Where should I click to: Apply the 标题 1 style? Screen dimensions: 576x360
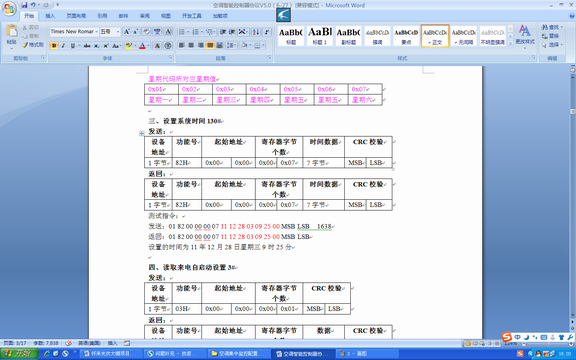320,36
